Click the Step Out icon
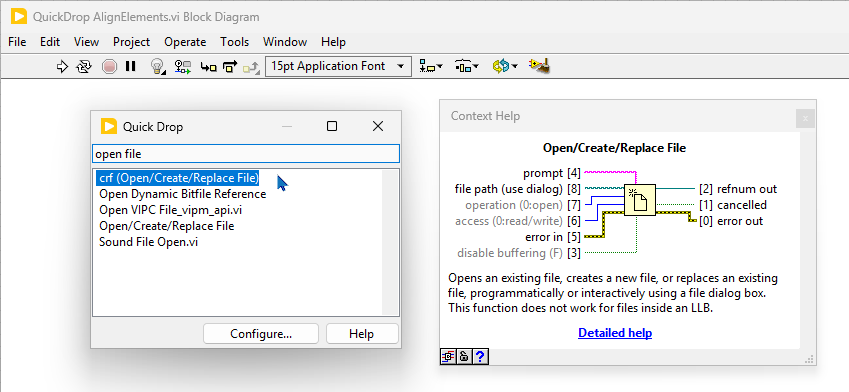849x392 pixels. coord(251,67)
